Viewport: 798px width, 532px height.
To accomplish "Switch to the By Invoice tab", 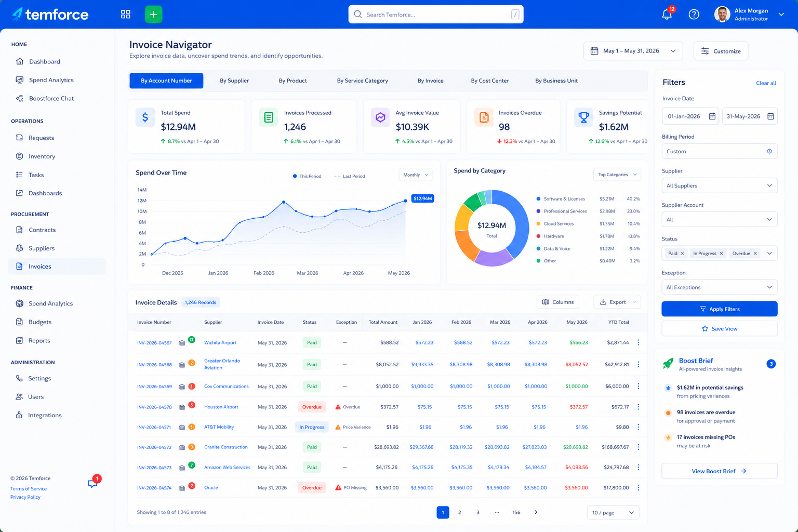I will [431, 81].
